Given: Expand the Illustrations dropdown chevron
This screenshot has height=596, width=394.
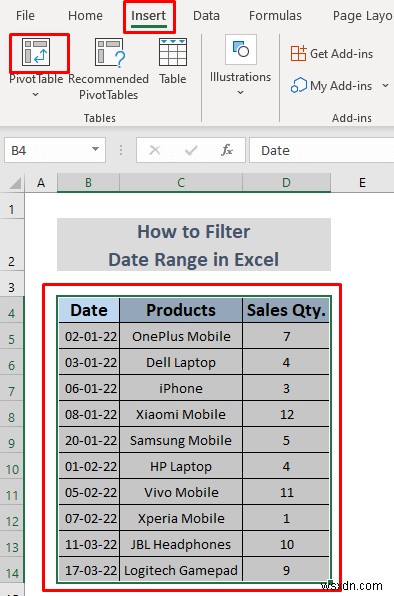Looking at the screenshot, I should pyautogui.click(x=241, y=92).
